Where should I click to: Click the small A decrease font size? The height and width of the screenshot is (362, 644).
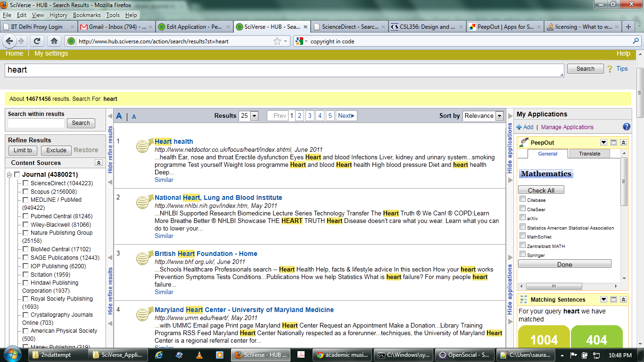(134, 117)
